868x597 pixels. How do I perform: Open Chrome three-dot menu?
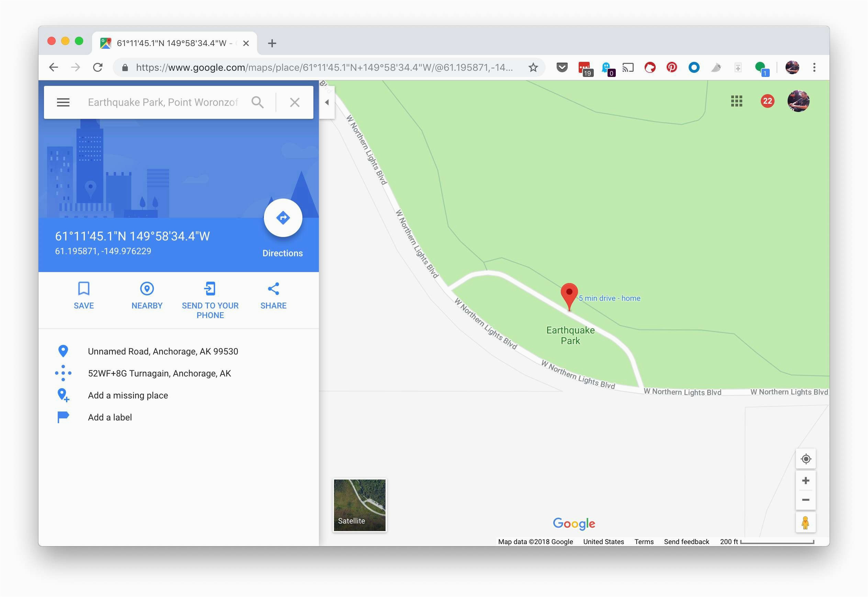(x=814, y=67)
